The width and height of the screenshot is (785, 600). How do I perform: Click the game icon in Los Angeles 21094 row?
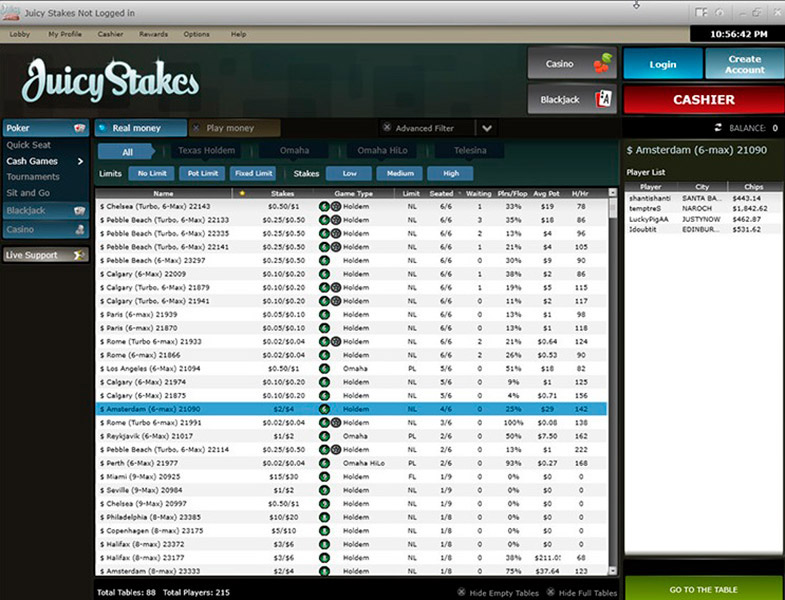pos(324,369)
